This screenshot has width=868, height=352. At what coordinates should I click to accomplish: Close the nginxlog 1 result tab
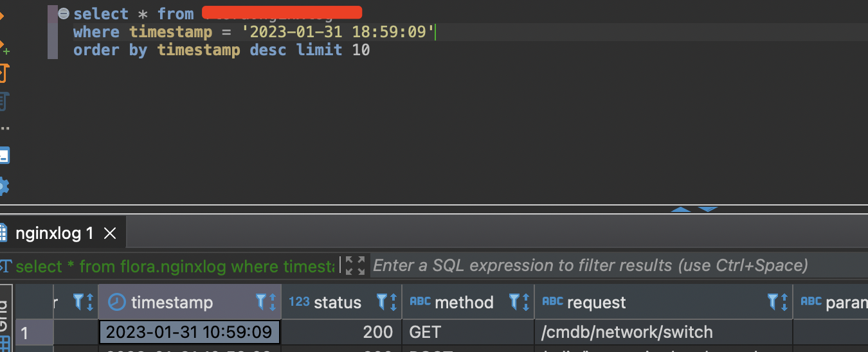pos(110,234)
